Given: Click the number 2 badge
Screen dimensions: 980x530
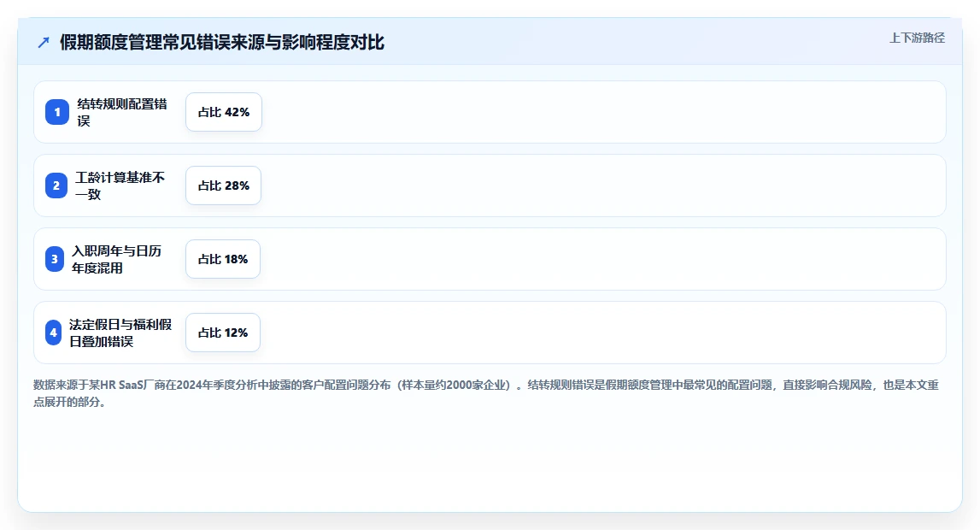Looking at the screenshot, I should pos(56,185).
